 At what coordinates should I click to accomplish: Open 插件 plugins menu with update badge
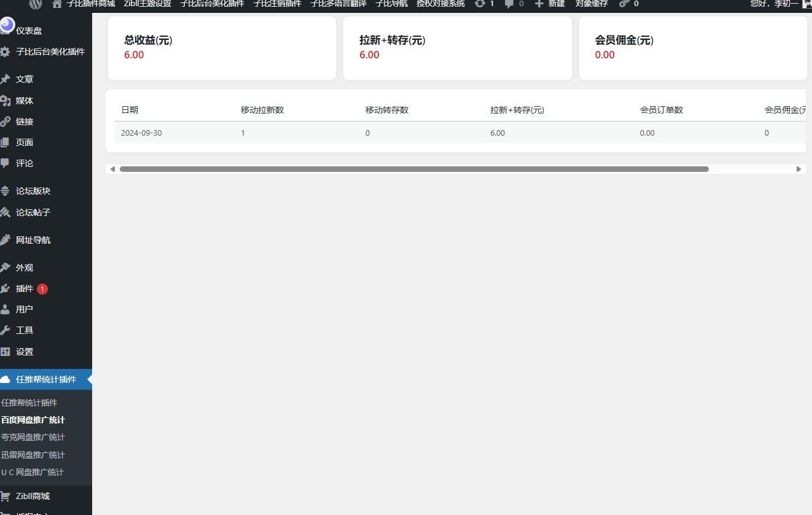[25, 288]
